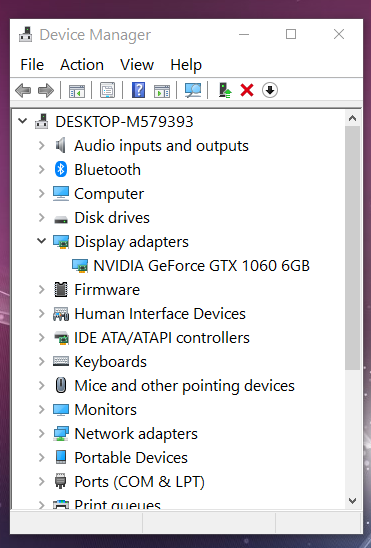
Task: Open the File menu
Action: point(32,65)
